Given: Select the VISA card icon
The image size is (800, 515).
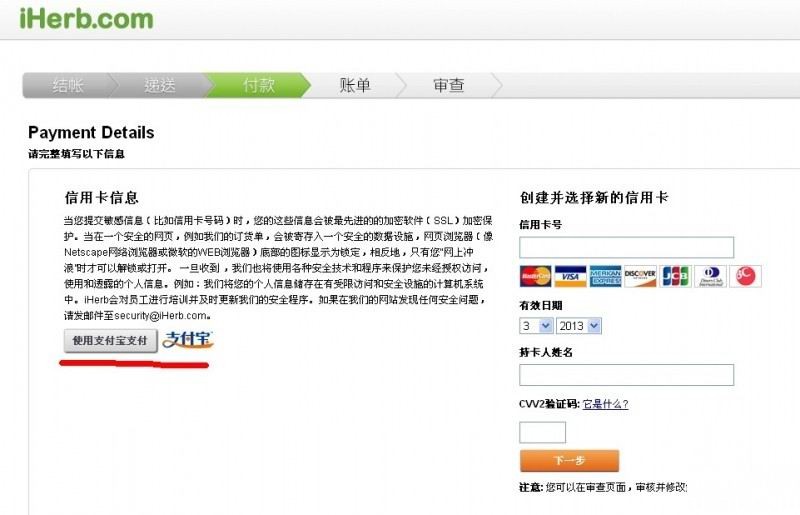Looking at the screenshot, I should tap(570, 276).
